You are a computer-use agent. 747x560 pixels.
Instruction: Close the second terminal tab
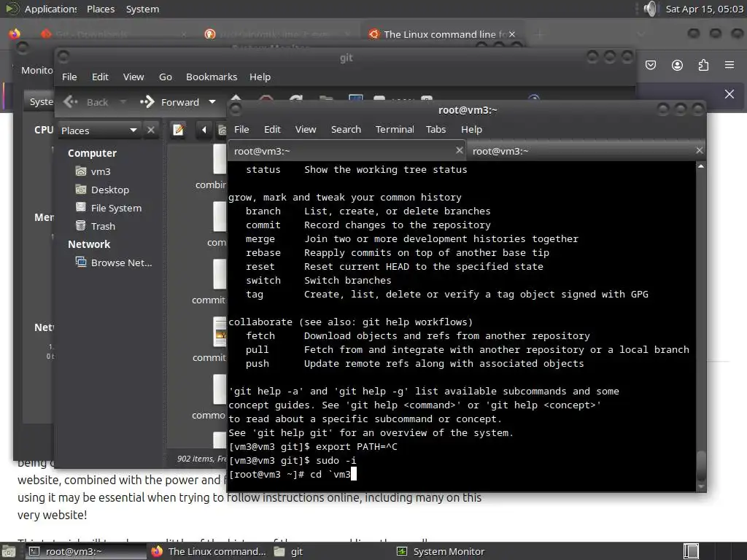point(700,150)
